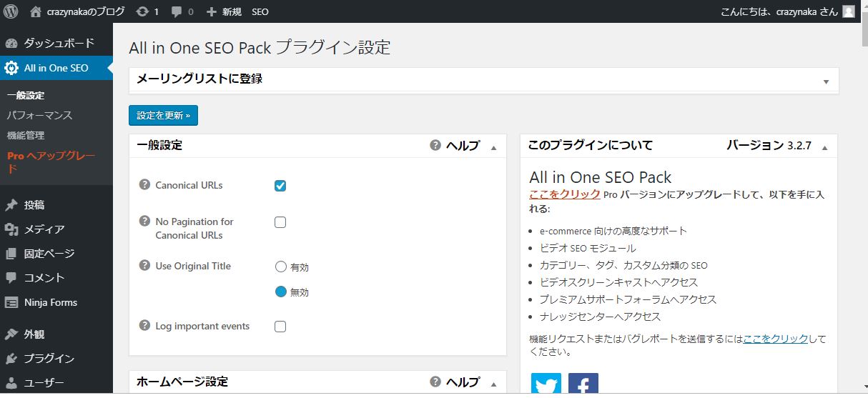Select 無効 for Use Original Title

tap(281, 292)
